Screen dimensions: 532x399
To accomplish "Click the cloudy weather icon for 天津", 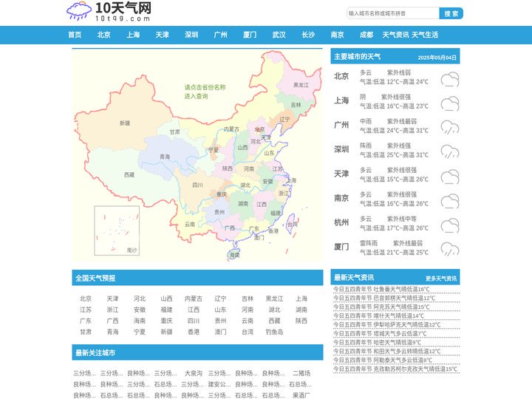I will tap(450, 177).
